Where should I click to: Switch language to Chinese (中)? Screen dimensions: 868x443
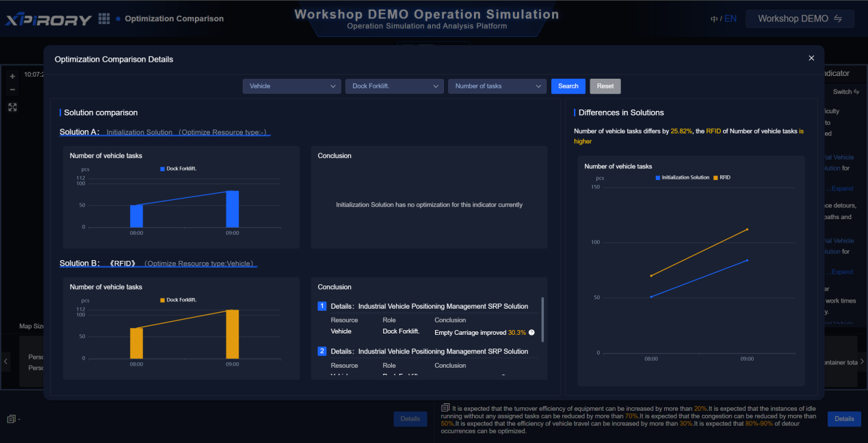(x=714, y=19)
